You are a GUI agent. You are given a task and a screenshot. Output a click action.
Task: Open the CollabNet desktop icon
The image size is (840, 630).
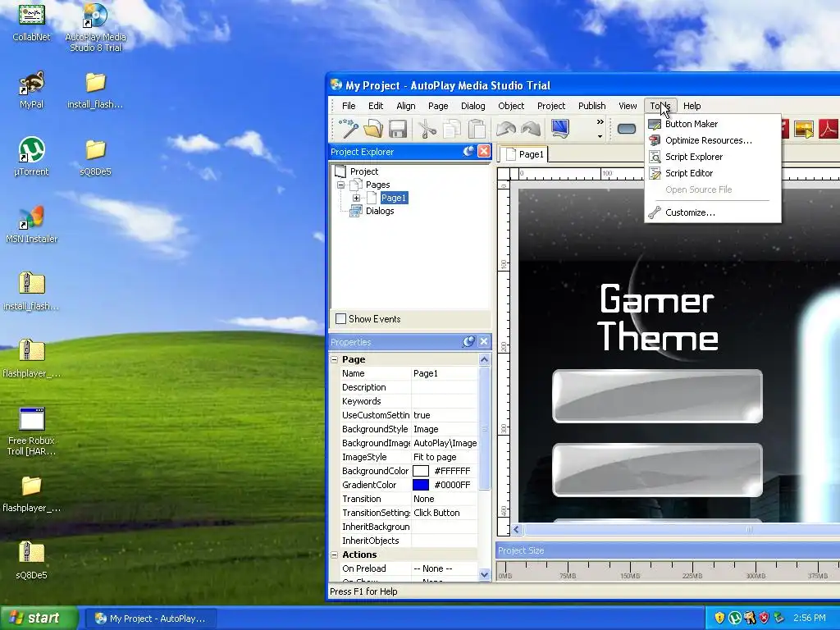pos(32,21)
